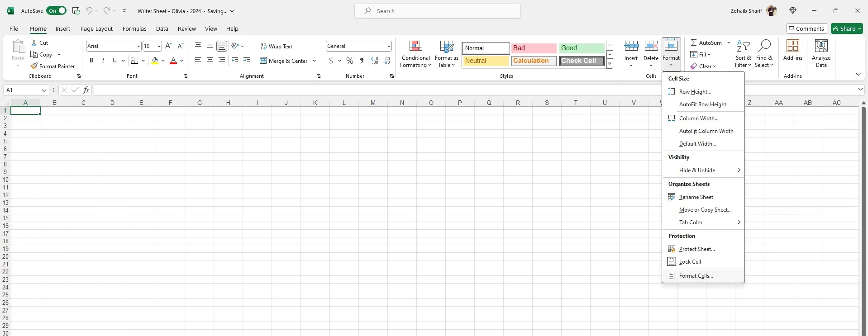Screen dimensions: 868x336
Task: Open the font name dropdown
Action: coord(138,46)
